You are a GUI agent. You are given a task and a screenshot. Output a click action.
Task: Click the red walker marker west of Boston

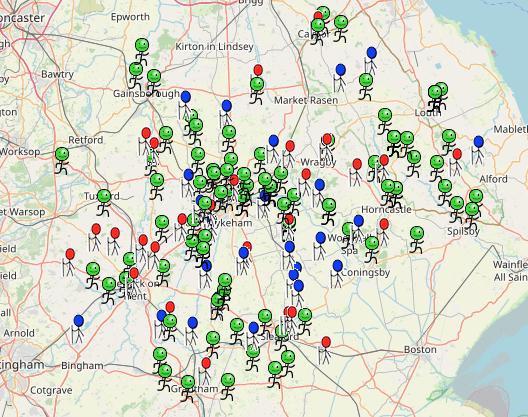tap(325, 350)
